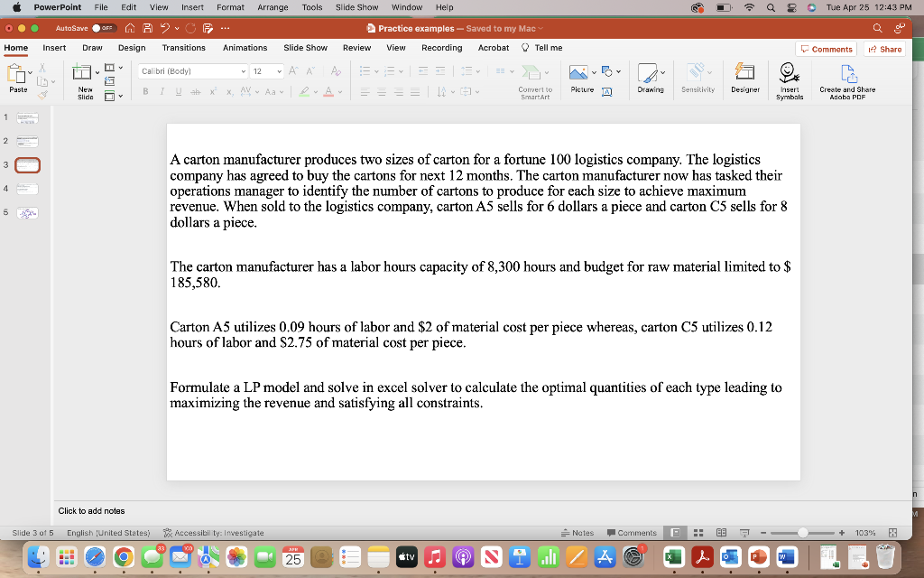Click the Search magnifier in PowerPoint title bar
The height and width of the screenshot is (578, 924).
click(x=877, y=28)
